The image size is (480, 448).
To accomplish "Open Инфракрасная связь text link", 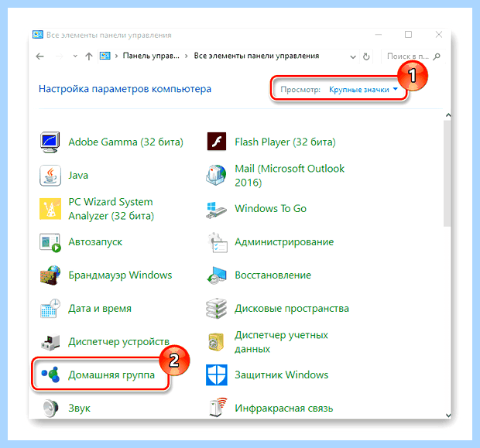I will [284, 409].
